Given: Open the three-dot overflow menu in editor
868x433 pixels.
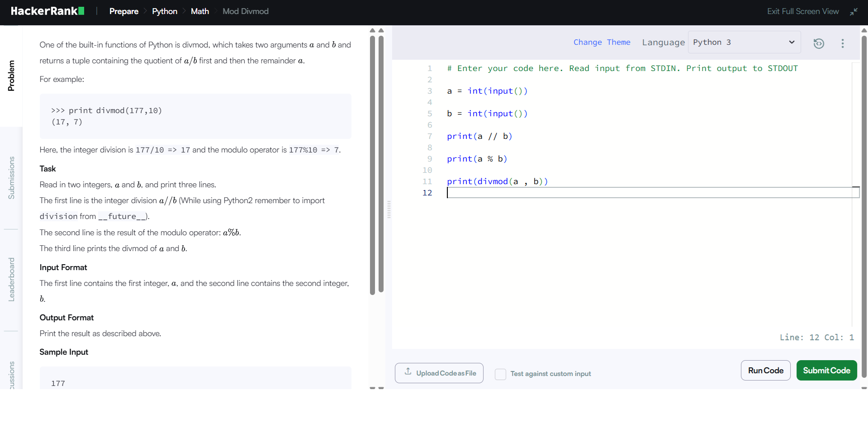Looking at the screenshot, I should 842,43.
